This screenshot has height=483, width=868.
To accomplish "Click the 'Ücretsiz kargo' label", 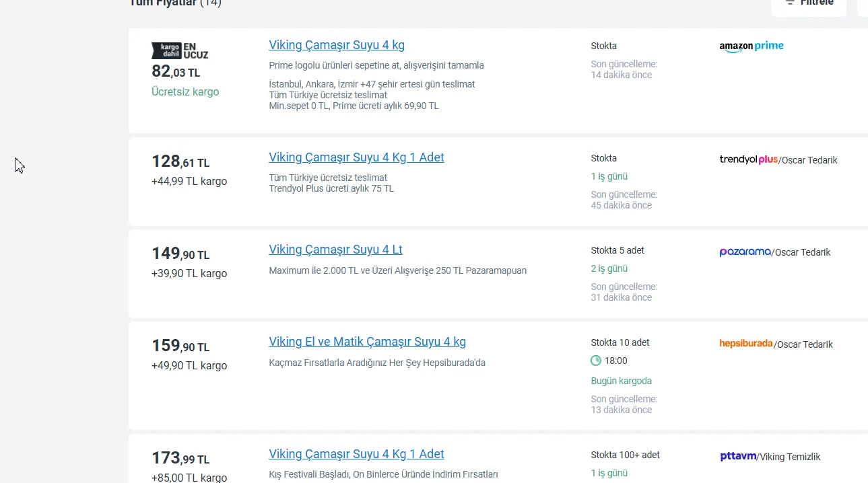I will 185,91.
